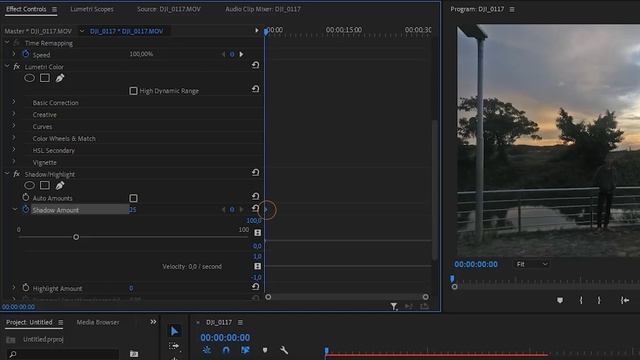The height and width of the screenshot is (360, 640).
Task: Create 4-point polygon mask under Lumetri Color
Action: pyautogui.click(x=45, y=78)
